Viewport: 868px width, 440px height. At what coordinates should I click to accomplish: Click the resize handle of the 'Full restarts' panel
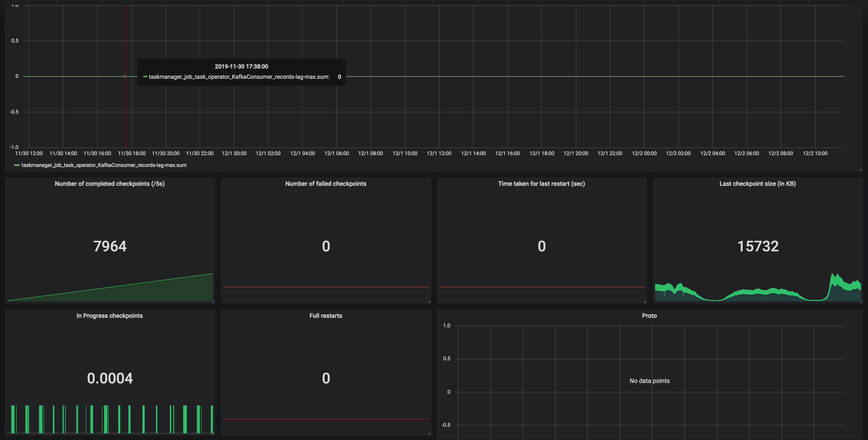tap(429, 434)
